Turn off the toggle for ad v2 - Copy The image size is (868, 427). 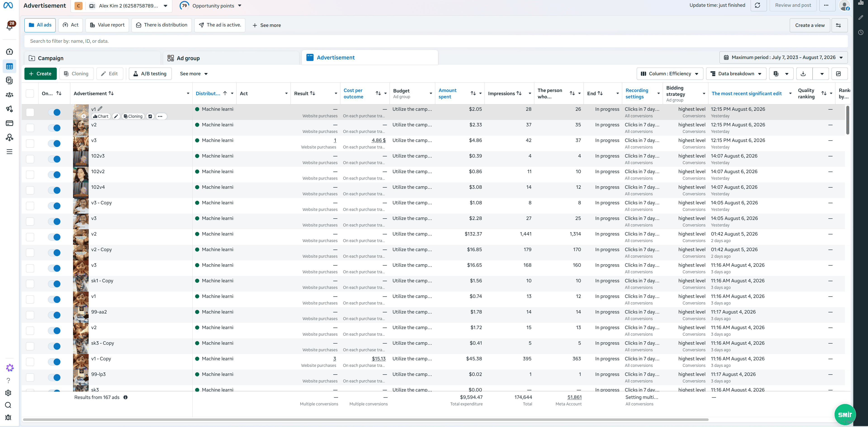click(54, 252)
